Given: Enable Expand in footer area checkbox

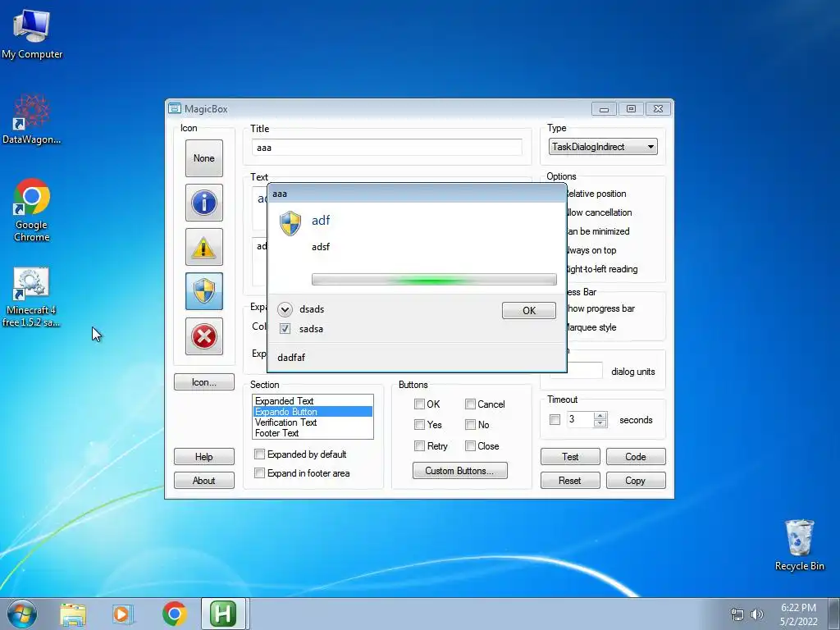Looking at the screenshot, I should click(260, 473).
